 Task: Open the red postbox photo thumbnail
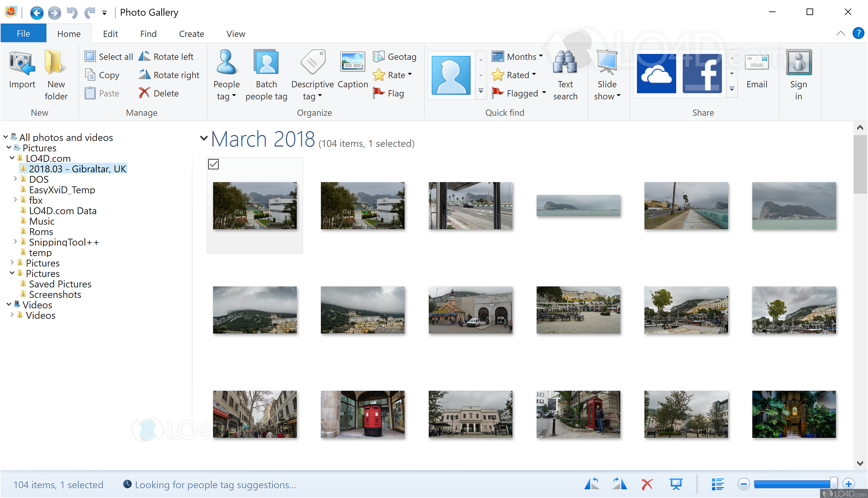362,414
